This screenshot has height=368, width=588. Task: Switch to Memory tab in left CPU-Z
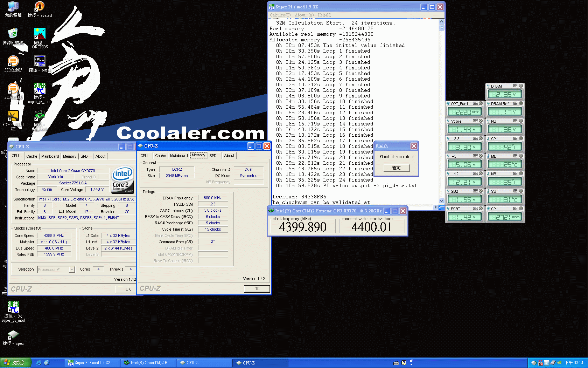click(x=70, y=156)
